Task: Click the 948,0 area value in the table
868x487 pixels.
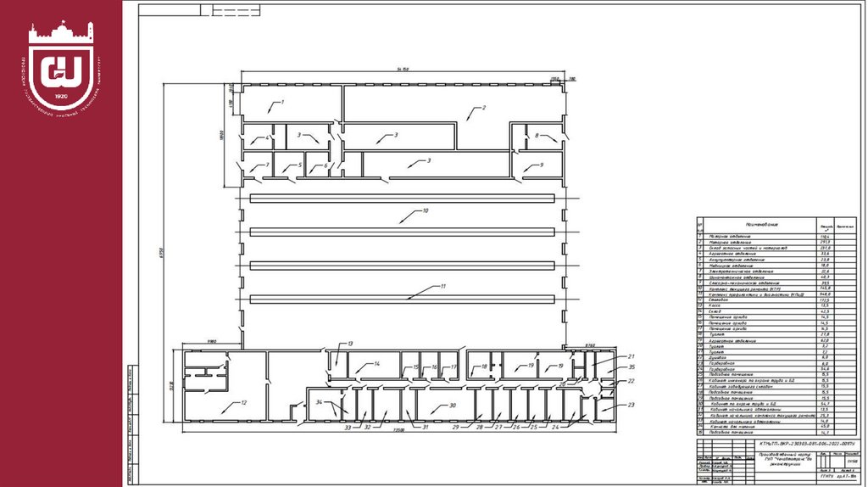Action: tap(826, 294)
